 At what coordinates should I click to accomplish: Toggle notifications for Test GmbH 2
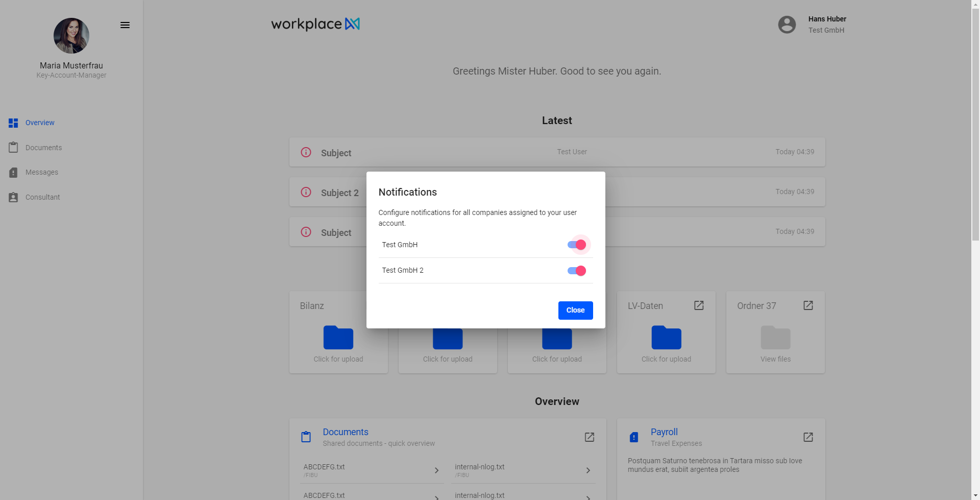point(577,271)
